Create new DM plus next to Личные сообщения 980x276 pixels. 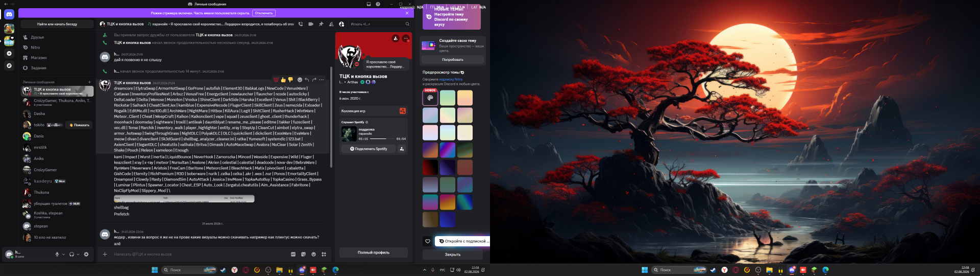tap(89, 82)
